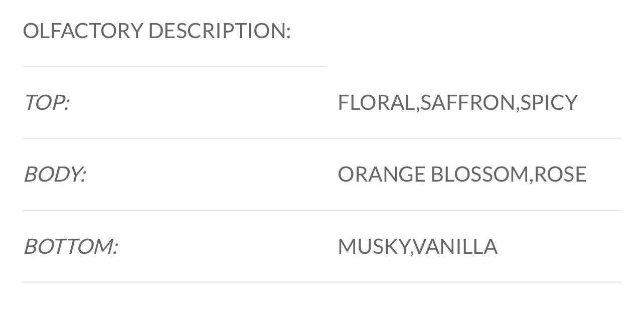Image resolution: width=644 pixels, height=314 pixels.
Task: Click the divider line below the BOTTOM row
Action: (321, 282)
